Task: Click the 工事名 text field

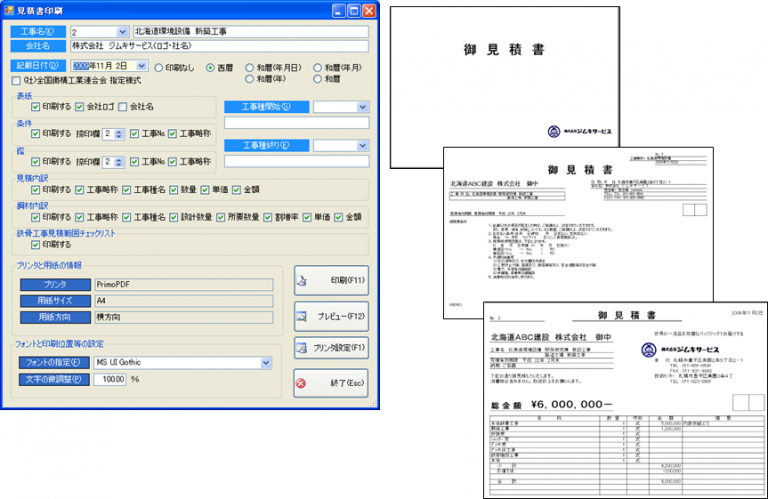Action: [x=251, y=32]
